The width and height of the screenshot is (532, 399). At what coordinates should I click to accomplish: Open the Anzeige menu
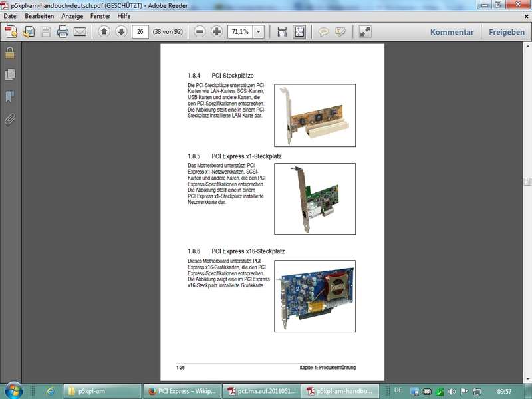coord(72,16)
